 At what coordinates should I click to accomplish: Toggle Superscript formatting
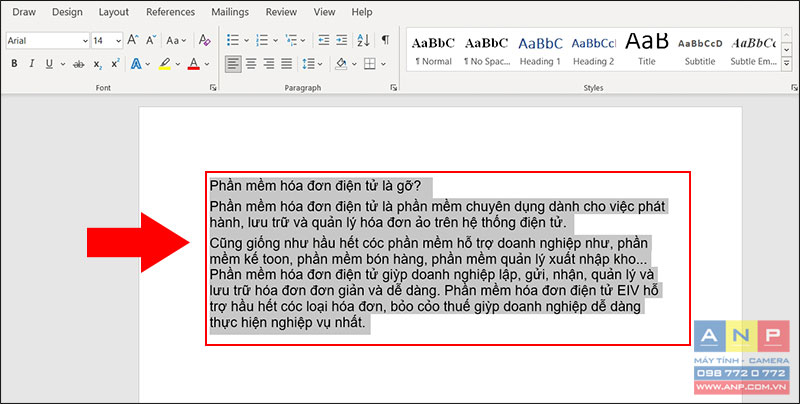coord(115,64)
